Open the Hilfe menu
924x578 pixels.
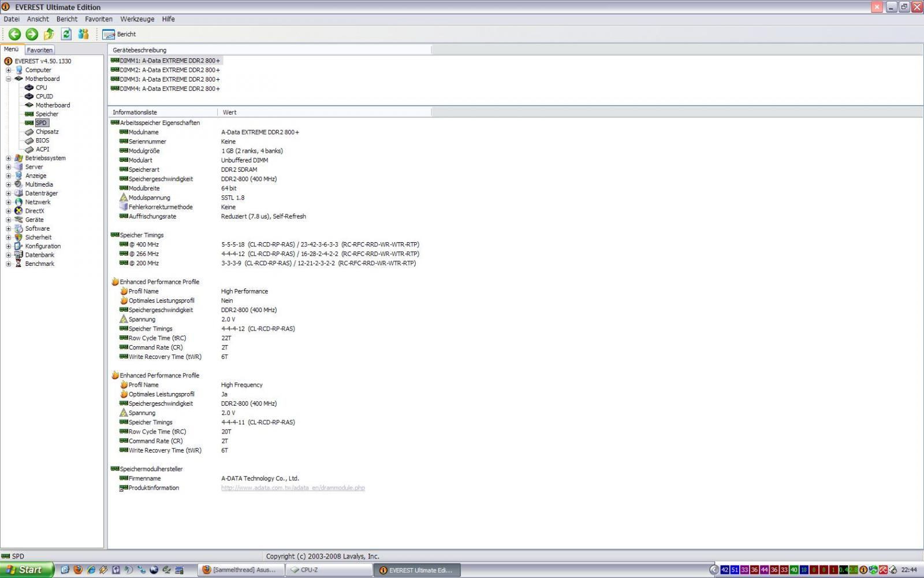[x=169, y=19]
